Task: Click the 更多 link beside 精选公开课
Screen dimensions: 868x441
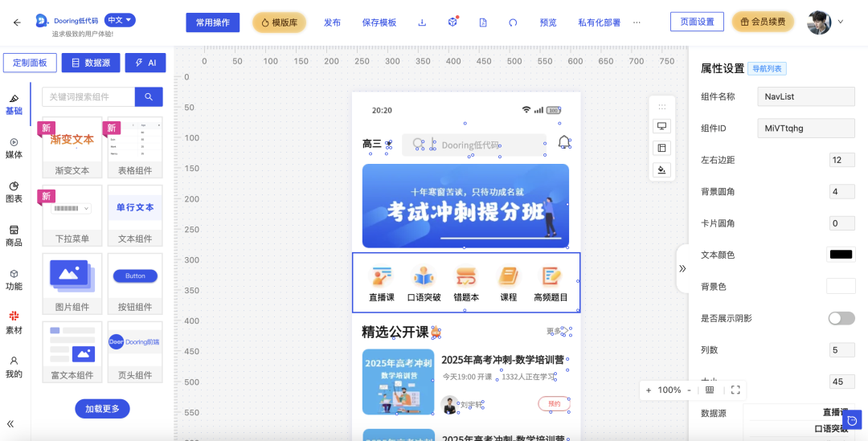Action: click(x=559, y=332)
